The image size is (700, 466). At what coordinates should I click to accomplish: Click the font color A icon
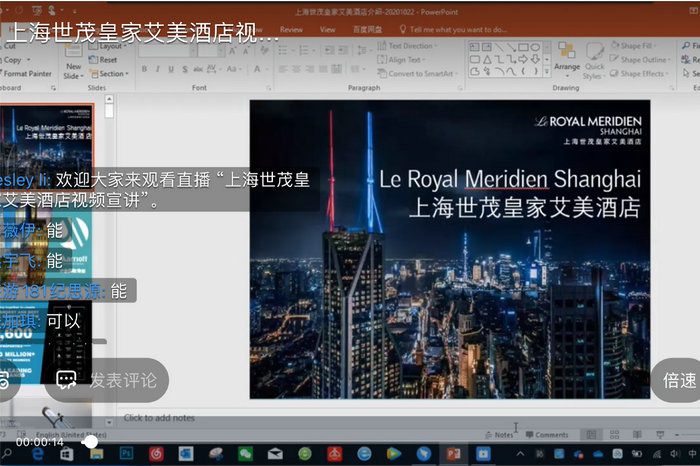[x=257, y=69]
